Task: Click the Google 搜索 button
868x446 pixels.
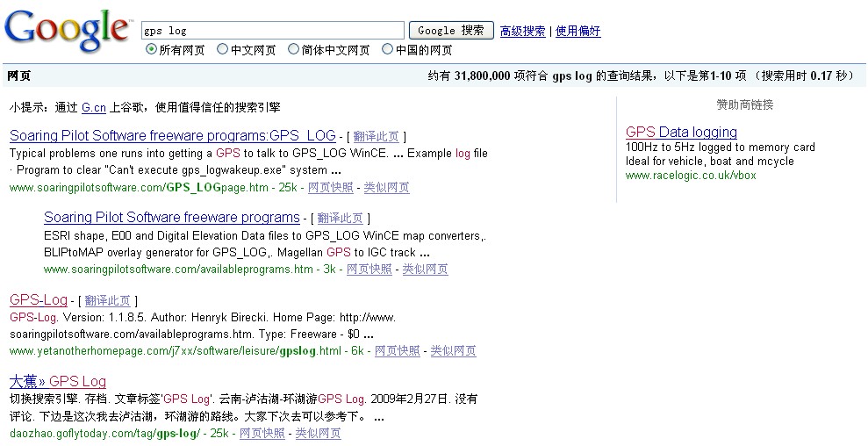Action: (x=451, y=31)
